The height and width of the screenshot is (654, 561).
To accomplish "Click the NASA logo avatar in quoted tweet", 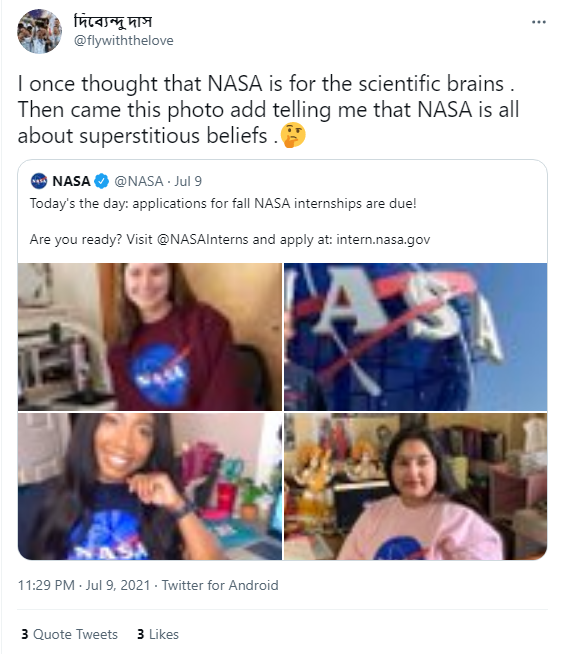I will 39,181.
